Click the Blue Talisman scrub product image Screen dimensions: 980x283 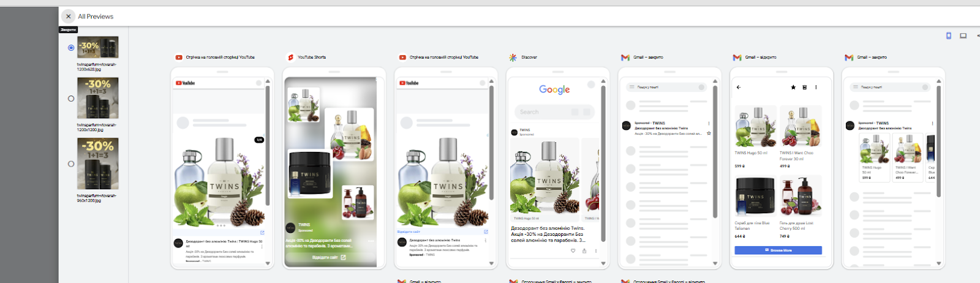pyautogui.click(x=755, y=197)
